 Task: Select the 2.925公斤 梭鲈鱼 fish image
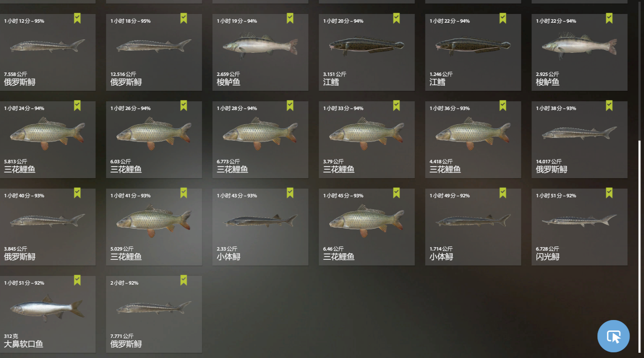tap(579, 46)
